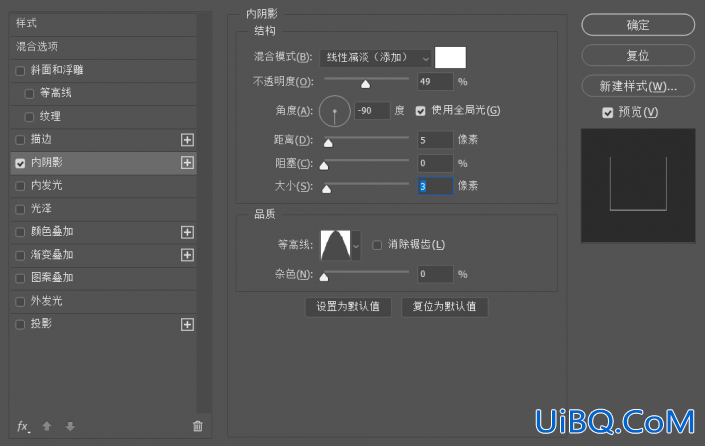The image size is (705, 446).
Task: Click the angle dial control
Action: pyautogui.click(x=335, y=111)
